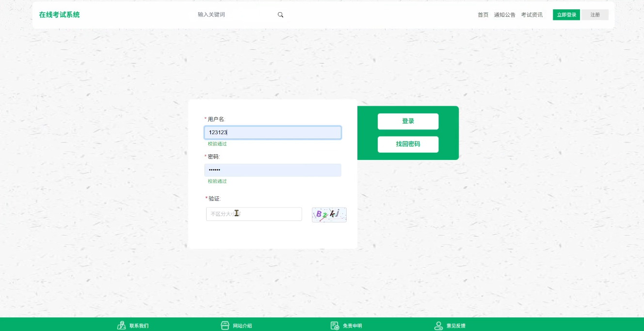Click the 注册 button in header
Screen dimensions: 644x331
click(x=595, y=15)
